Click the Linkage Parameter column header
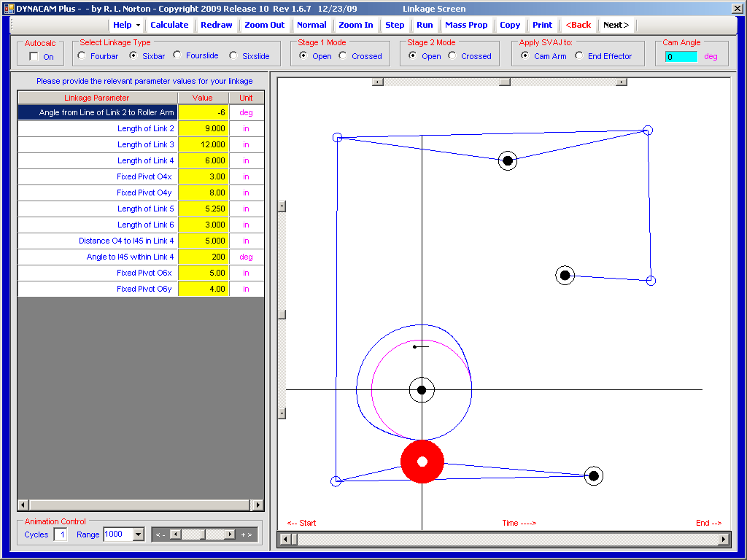Image resolution: width=747 pixels, height=560 pixels. point(98,98)
